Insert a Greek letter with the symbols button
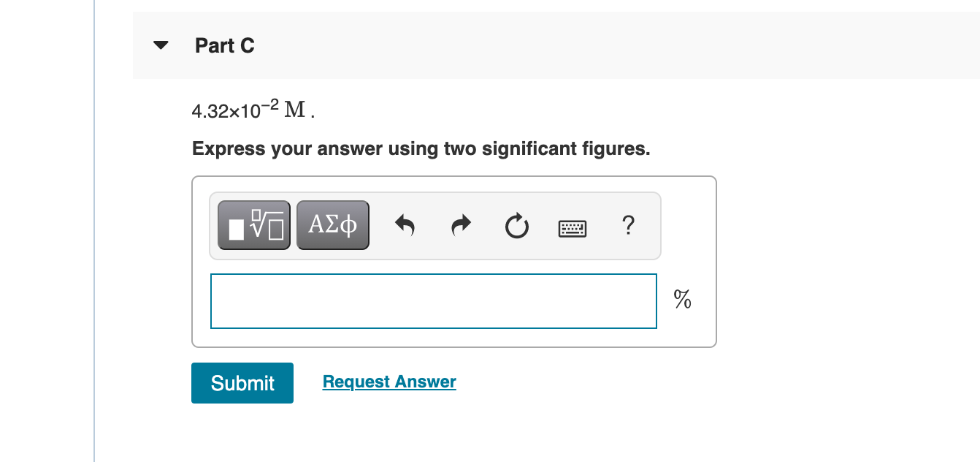 coord(332,224)
